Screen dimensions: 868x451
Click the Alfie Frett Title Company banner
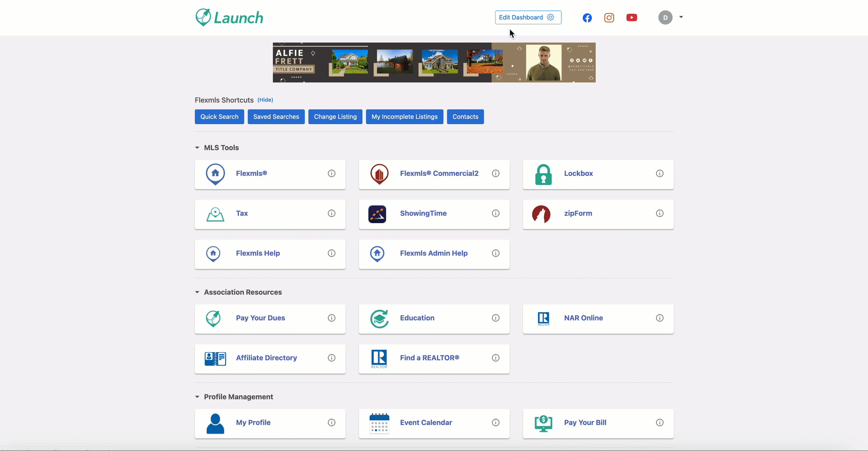[434, 62]
